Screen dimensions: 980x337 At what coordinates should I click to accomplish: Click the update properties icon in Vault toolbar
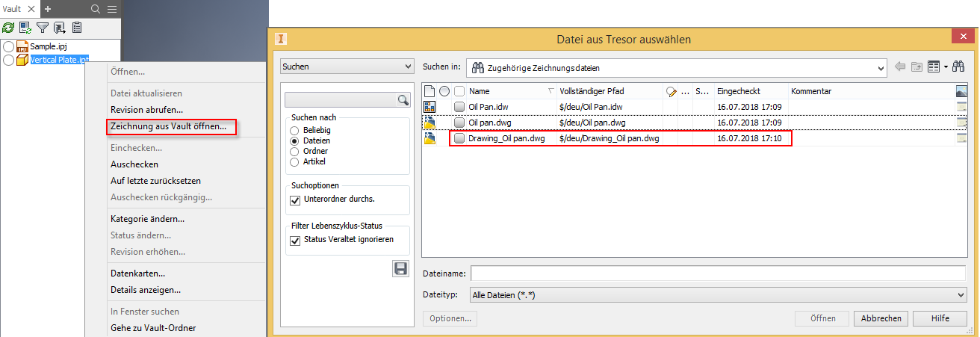(25, 28)
